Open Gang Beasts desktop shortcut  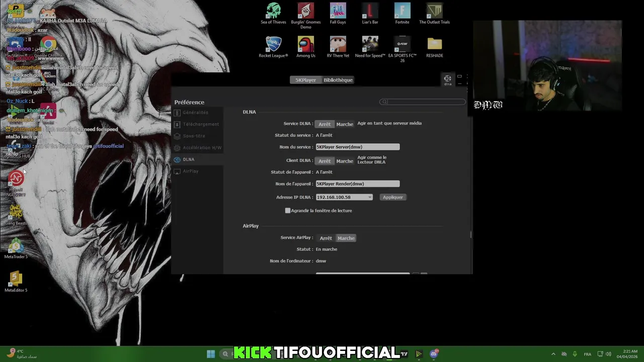16,215
